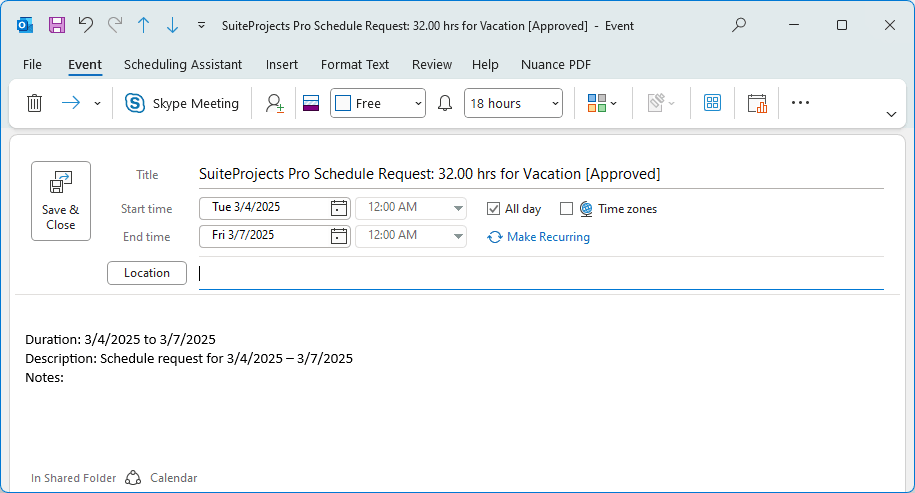Invite attendees using person-plus icon
915x493 pixels.
tap(275, 103)
